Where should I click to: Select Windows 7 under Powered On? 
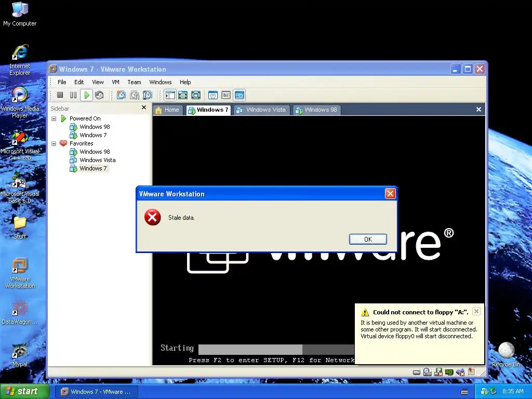[x=93, y=135]
